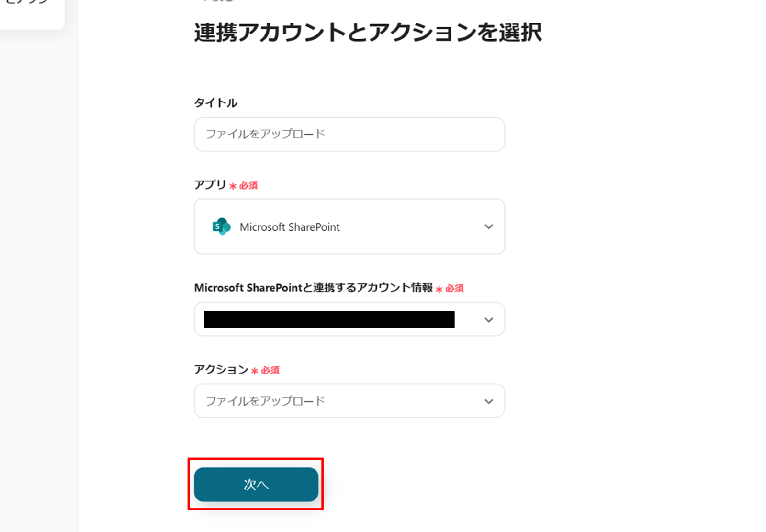Click the アプリ field label
The height and width of the screenshot is (532, 766).
point(210,185)
